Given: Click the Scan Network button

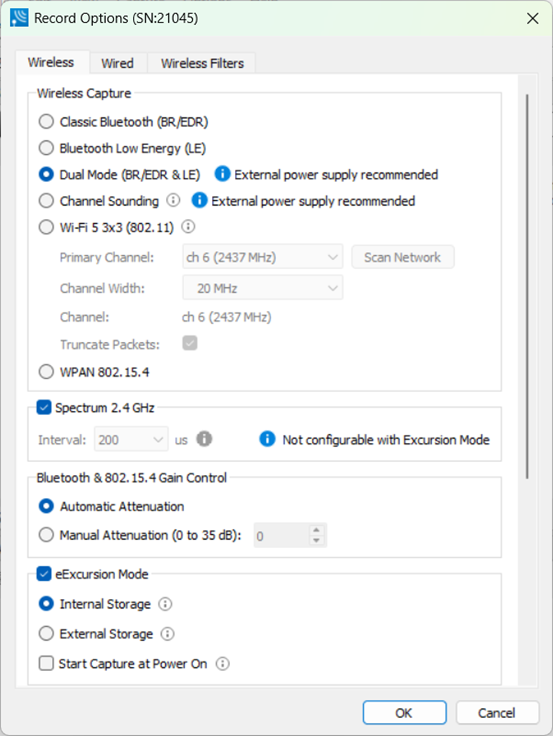Looking at the screenshot, I should pos(403,257).
